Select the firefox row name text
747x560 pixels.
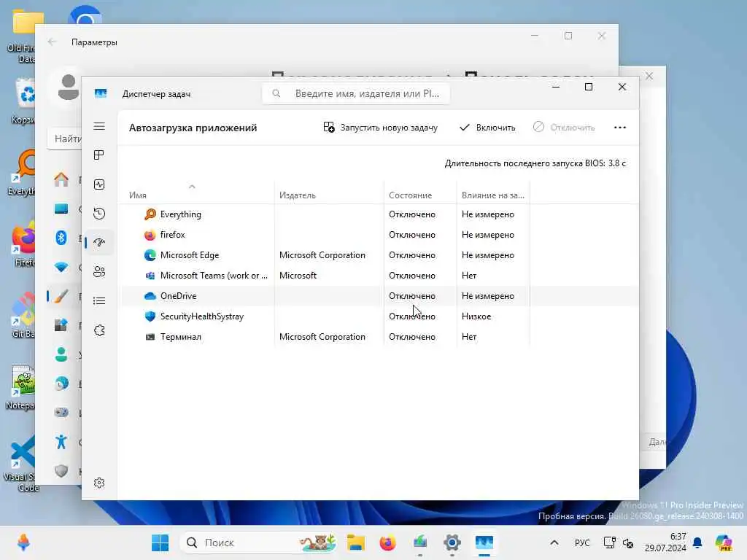click(x=172, y=235)
